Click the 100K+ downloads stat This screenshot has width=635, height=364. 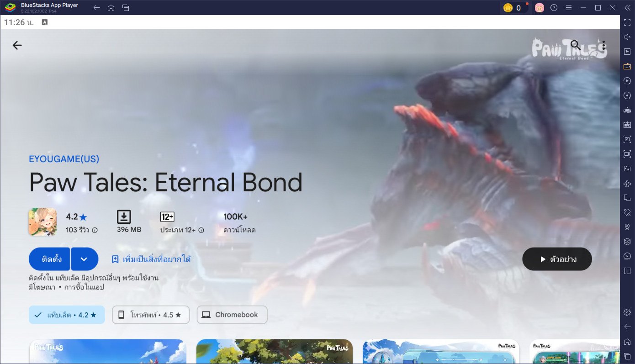click(239, 222)
